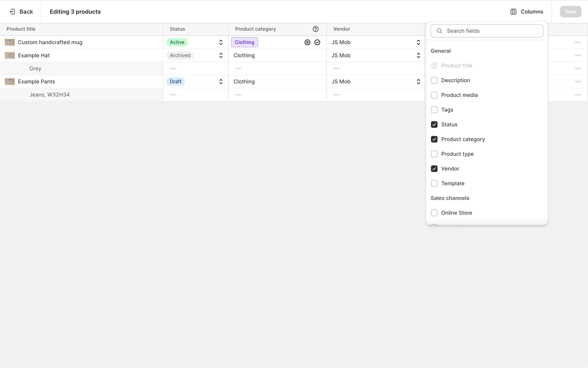This screenshot has width=588, height=368.
Task: Uncheck the Status column checkbox
Action: 434,125
